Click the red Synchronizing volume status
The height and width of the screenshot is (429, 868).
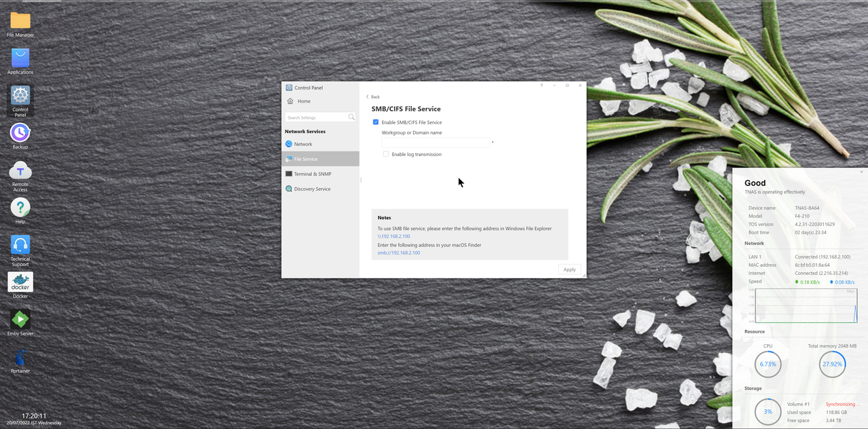[842, 404]
